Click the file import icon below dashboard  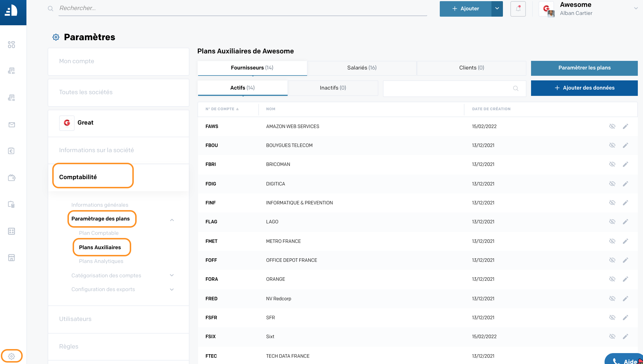click(11, 71)
